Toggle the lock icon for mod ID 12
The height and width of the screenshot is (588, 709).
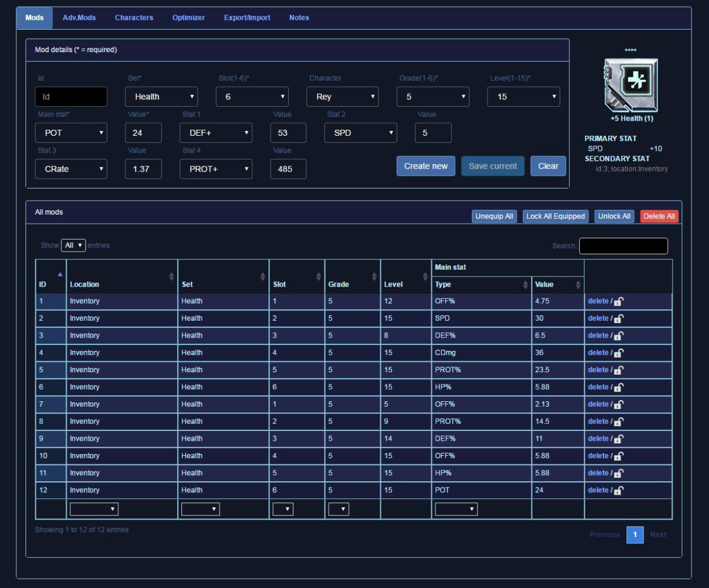click(x=620, y=491)
